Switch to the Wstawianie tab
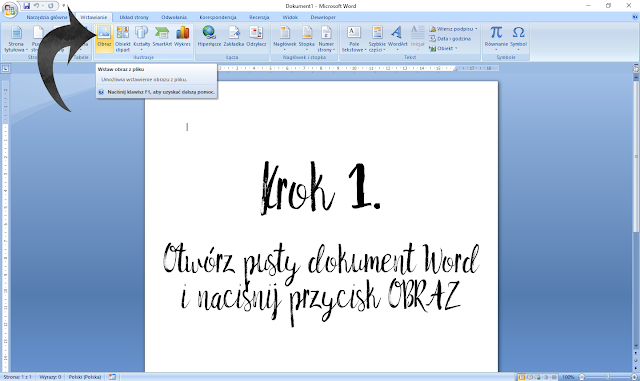The width and height of the screenshot is (640, 381). click(93, 17)
